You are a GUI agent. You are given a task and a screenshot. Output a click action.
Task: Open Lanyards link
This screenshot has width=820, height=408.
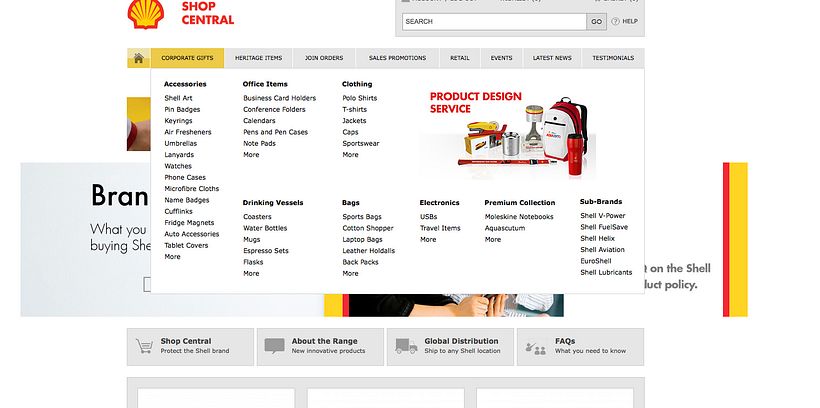(x=179, y=155)
